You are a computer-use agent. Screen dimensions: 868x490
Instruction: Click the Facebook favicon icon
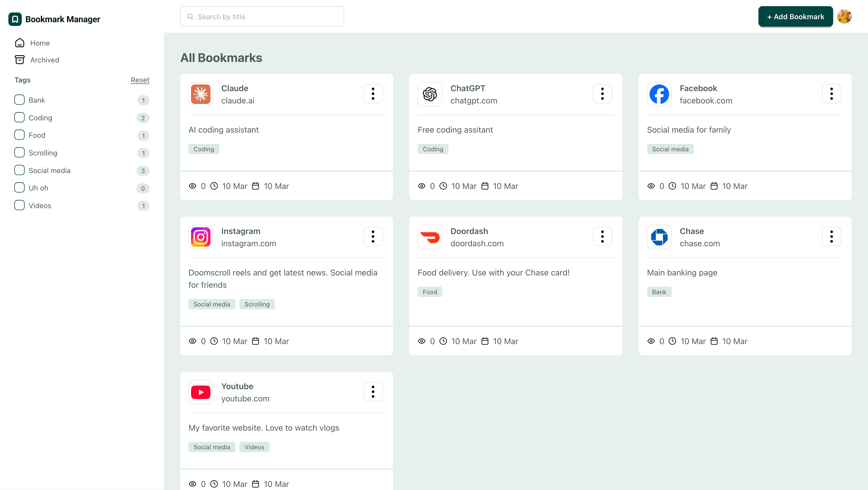coord(659,94)
